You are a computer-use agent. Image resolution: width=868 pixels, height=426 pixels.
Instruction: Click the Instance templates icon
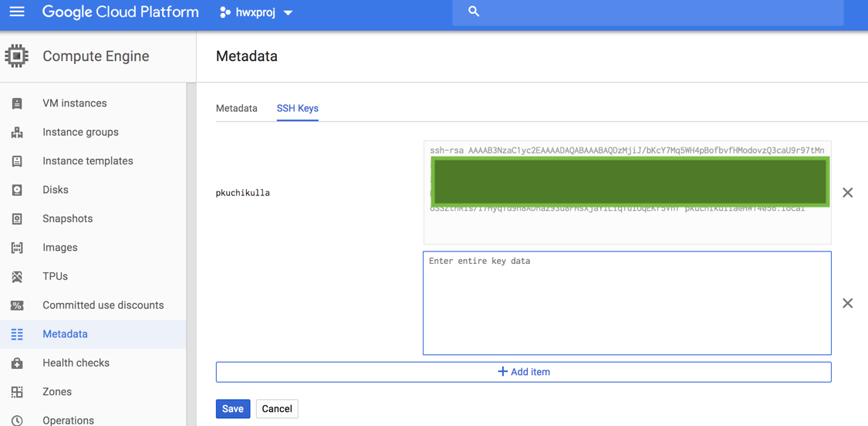click(x=17, y=161)
